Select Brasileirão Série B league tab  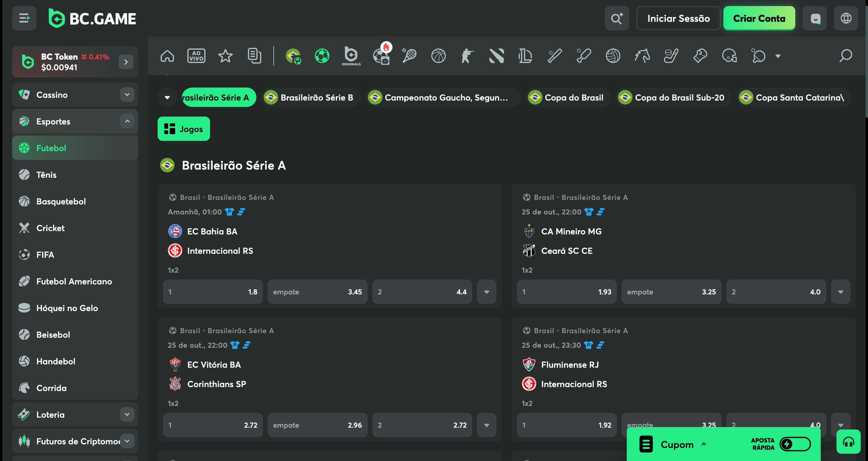(x=311, y=98)
